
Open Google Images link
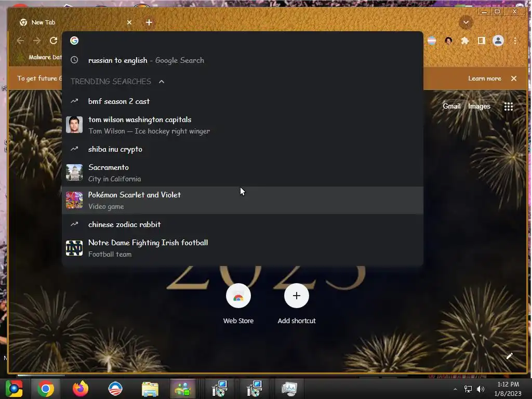(479, 106)
